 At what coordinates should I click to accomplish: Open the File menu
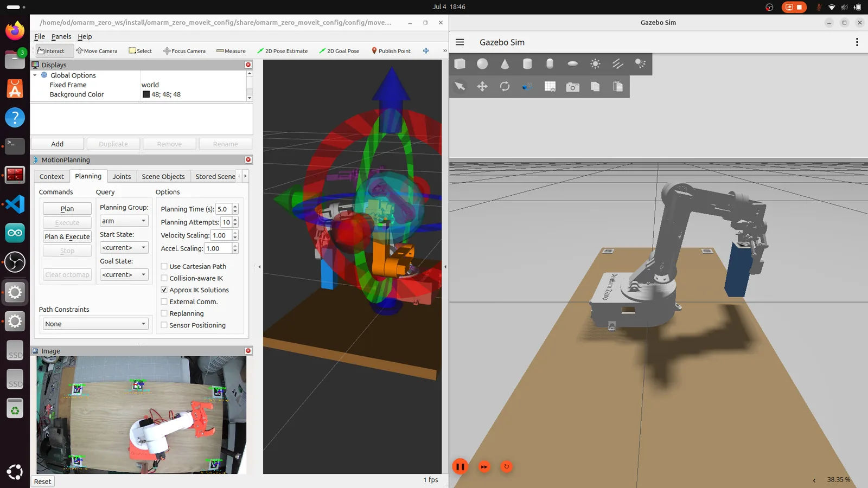coord(40,36)
